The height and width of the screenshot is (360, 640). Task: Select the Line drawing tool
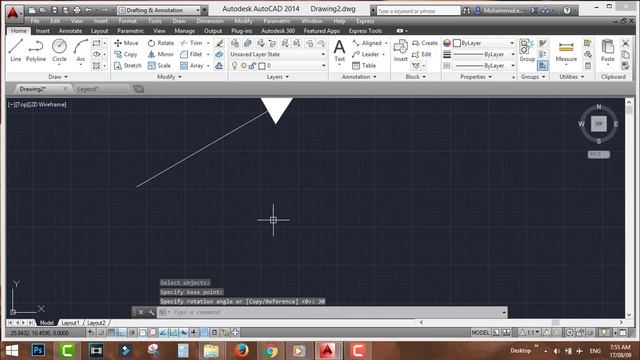point(16,50)
